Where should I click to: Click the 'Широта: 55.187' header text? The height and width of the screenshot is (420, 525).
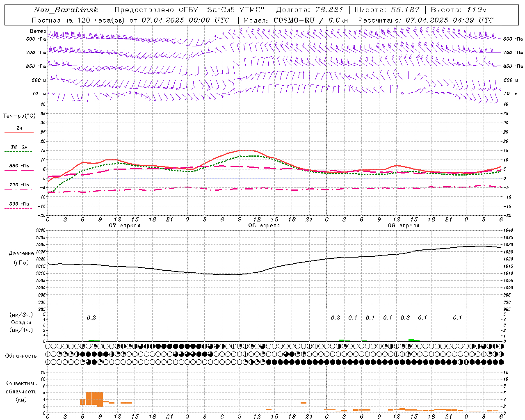[387, 10]
